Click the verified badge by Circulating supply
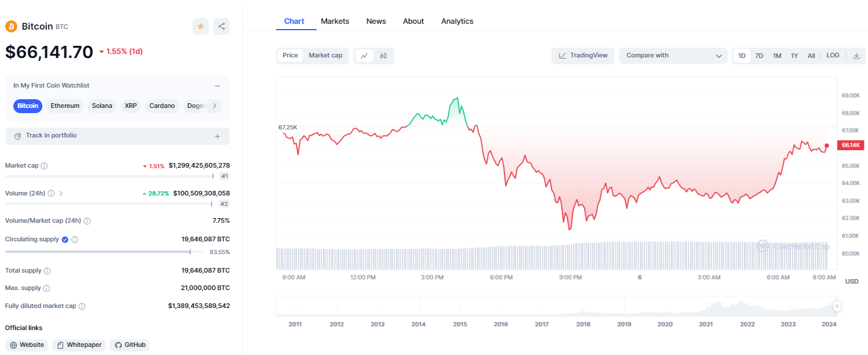Viewport: 868px width, 355px height. click(65, 240)
